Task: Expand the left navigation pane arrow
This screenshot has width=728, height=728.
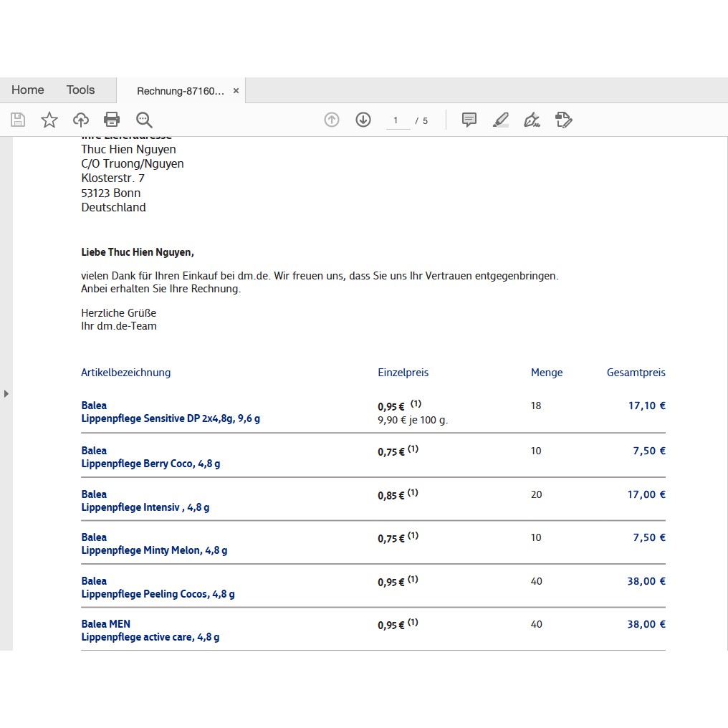Action: (6, 393)
